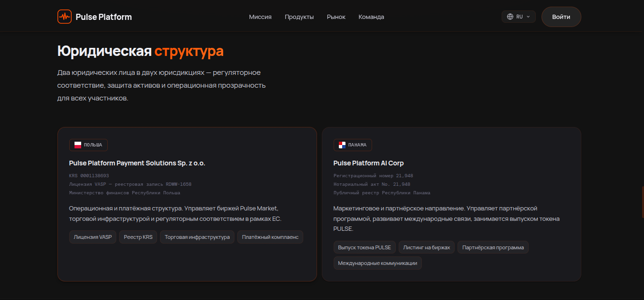The height and width of the screenshot is (300, 644).
Task: Go to the Рынок section
Action: (336, 17)
